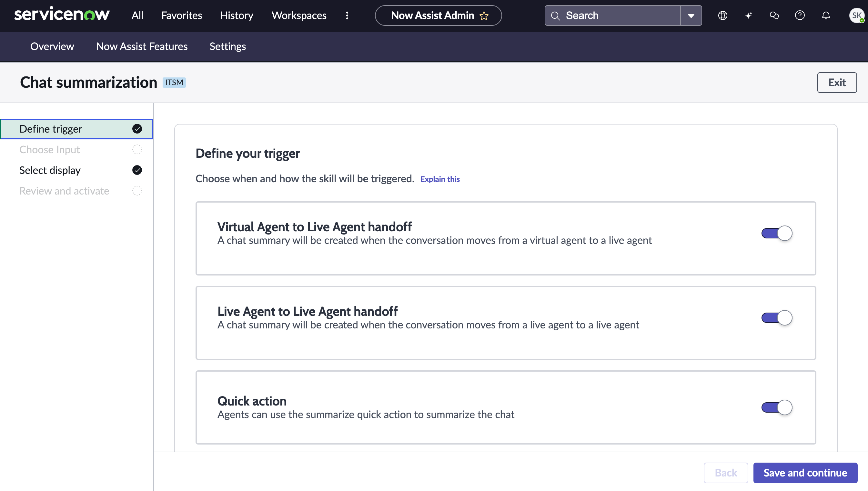
Task: Open the Explain this link
Action: pos(440,179)
